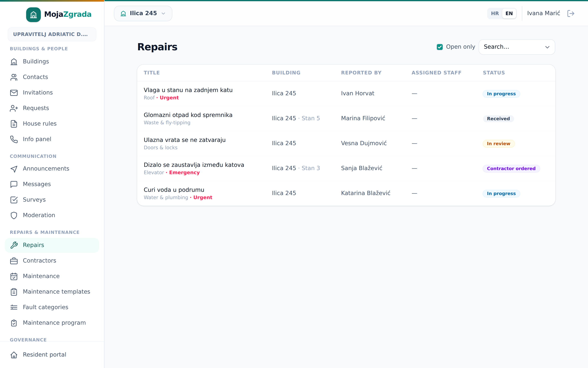588x368 pixels.
Task: Click the Fault categories list icon
Action: pos(14,307)
